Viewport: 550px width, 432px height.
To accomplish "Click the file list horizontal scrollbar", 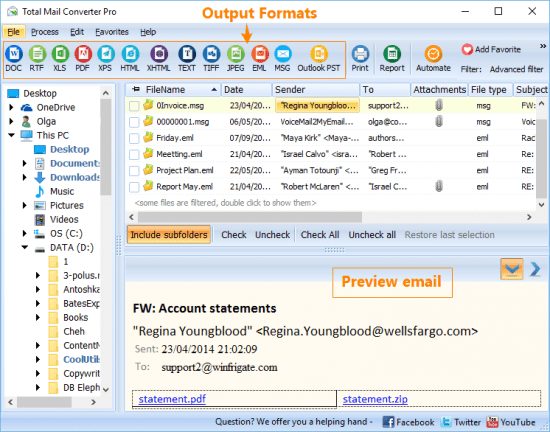I will tap(330, 217).
